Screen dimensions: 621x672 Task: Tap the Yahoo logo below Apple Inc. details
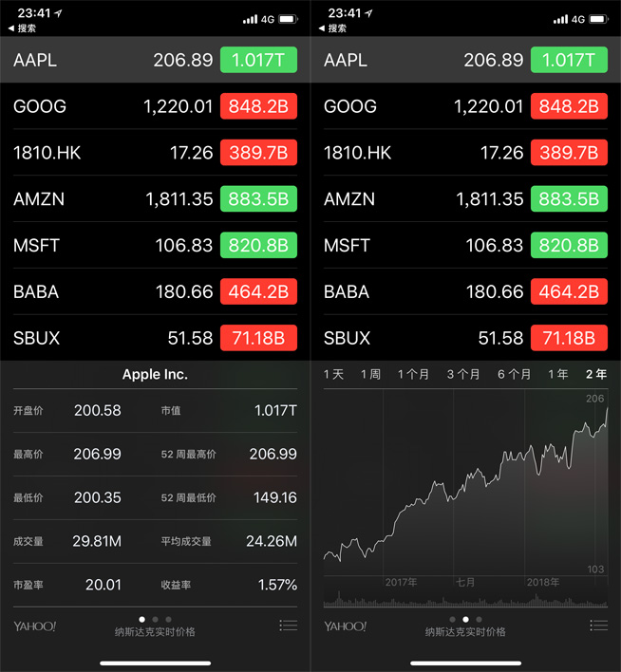(x=35, y=626)
